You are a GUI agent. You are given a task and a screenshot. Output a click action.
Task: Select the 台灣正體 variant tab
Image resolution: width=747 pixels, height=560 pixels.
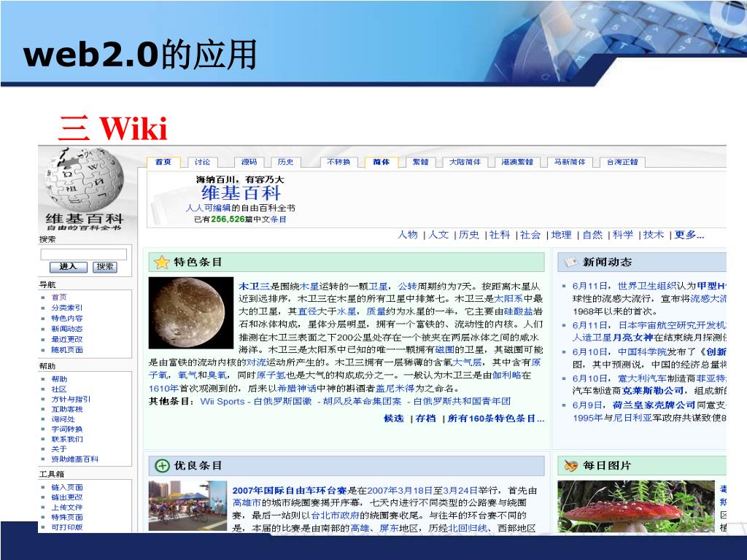[622, 162]
